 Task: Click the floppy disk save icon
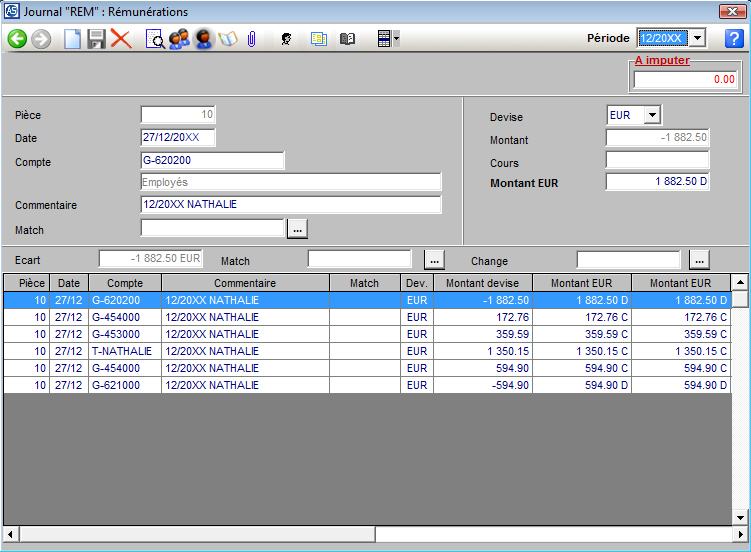coord(96,39)
